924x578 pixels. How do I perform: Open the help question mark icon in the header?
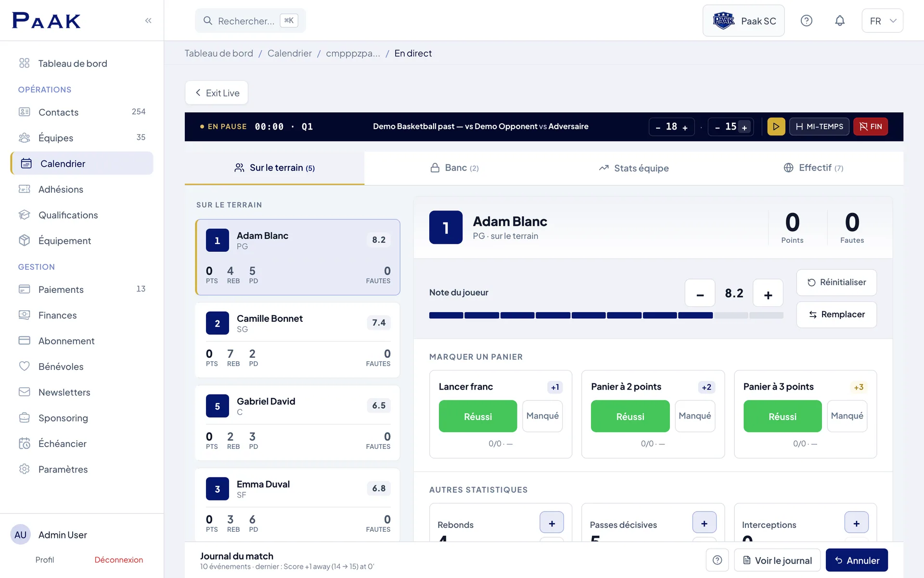(807, 21)
